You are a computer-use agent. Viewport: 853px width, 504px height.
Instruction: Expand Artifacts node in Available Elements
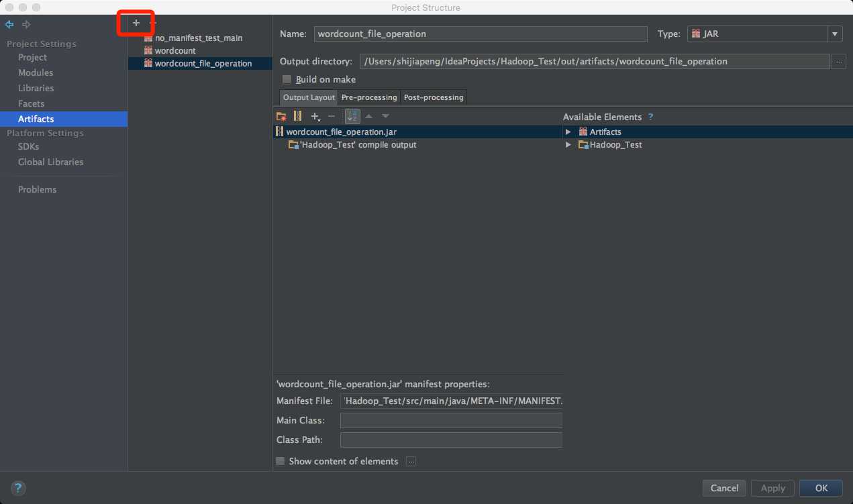[x=568, y=132]
